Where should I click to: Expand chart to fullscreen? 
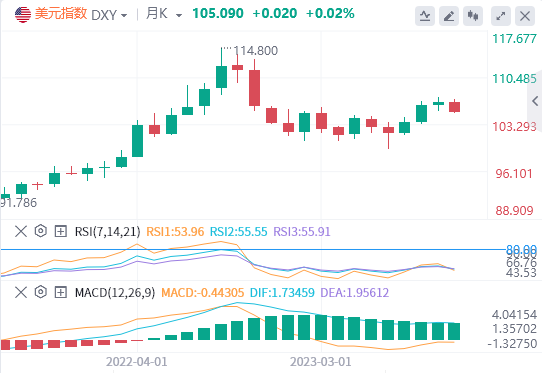click(501, 16)
